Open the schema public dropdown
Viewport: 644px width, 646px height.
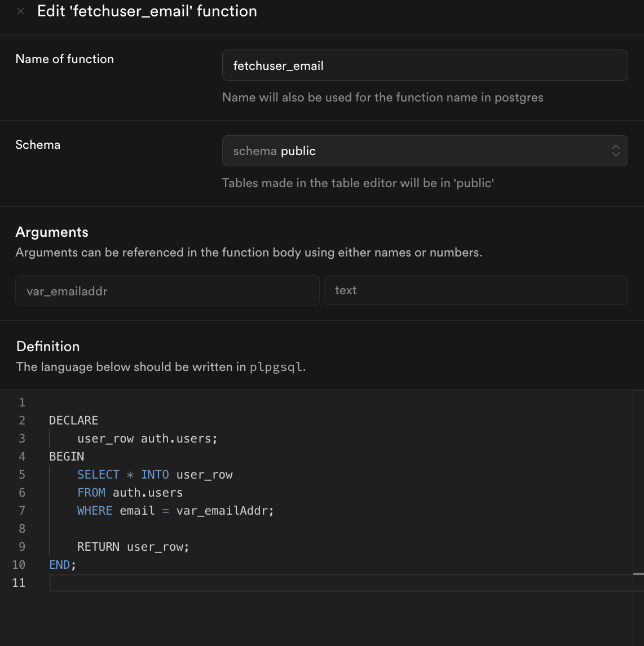point(425,151)
